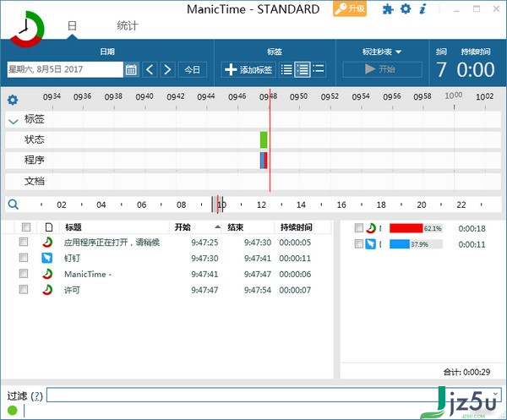Click start time 9:47:41

point(204,274)
